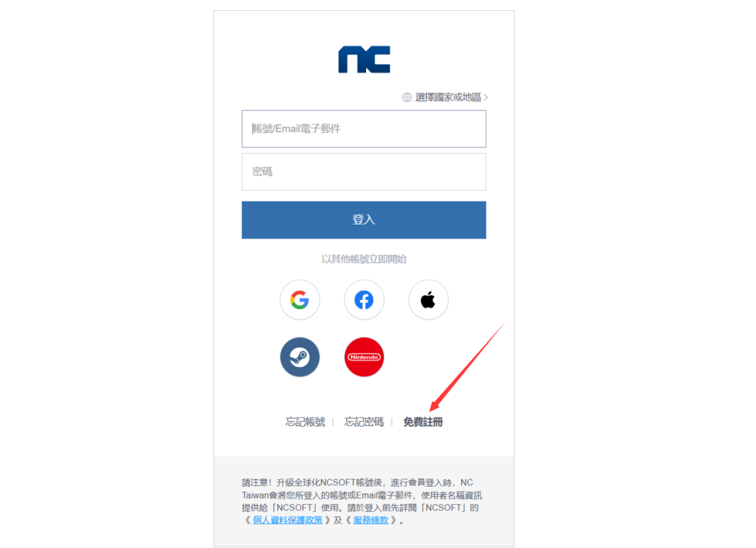Open the 忘記密碼 link
Viewport: 756px width, 548px height.
point(364,422)
